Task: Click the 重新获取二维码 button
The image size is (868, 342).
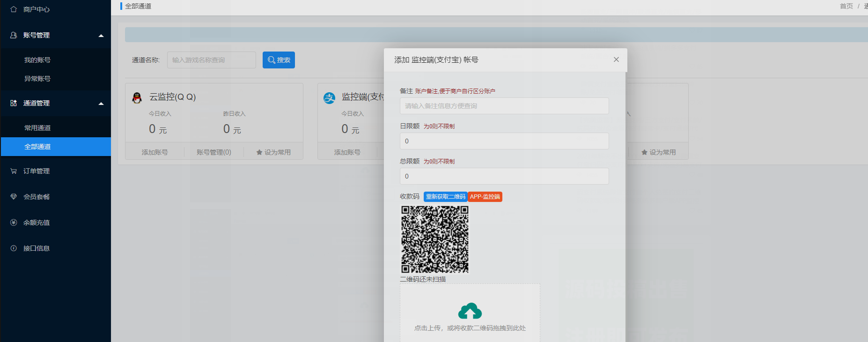Action: pyautogui.click(x=445, y=197)
